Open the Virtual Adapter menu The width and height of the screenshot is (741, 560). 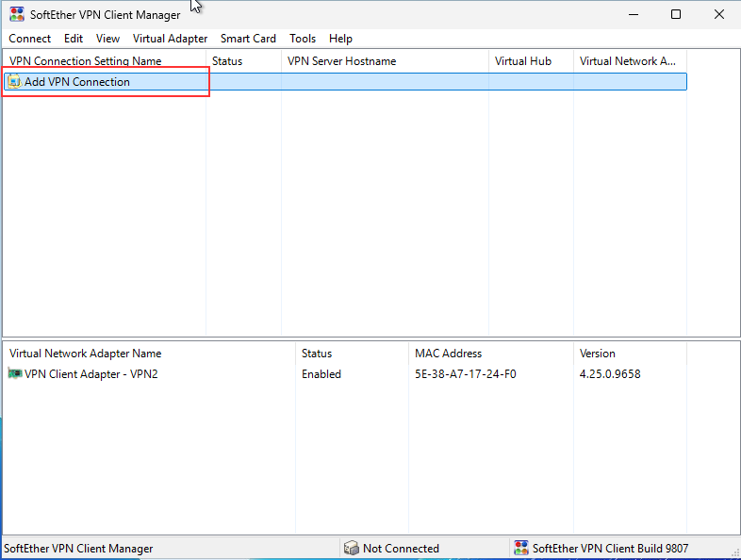coord(170,39)
